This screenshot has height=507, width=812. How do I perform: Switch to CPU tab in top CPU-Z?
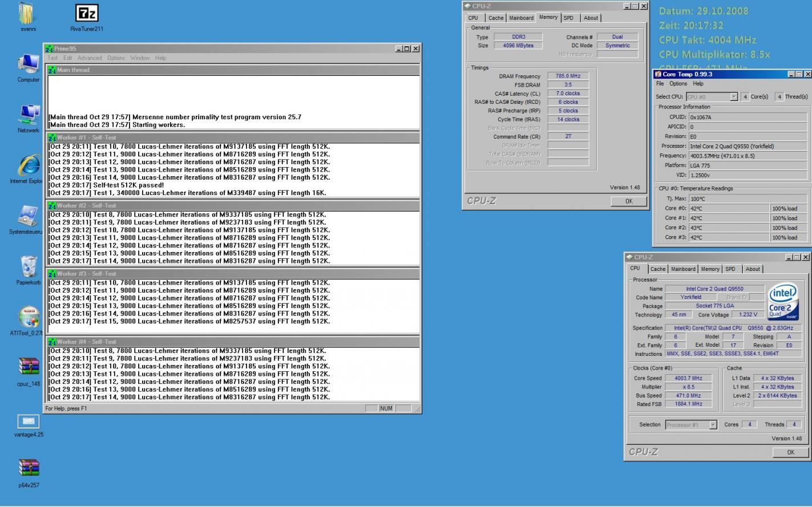click(x=473, y=18)
